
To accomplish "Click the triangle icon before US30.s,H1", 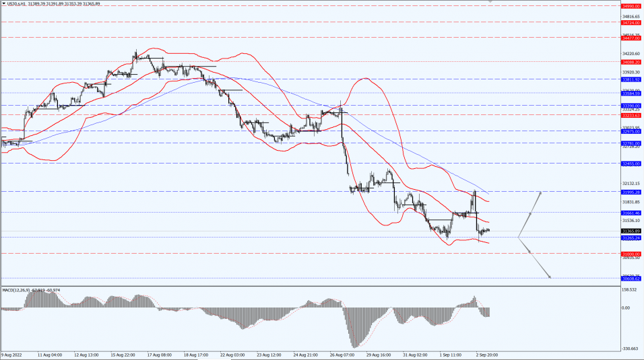I will click(3, 3).
